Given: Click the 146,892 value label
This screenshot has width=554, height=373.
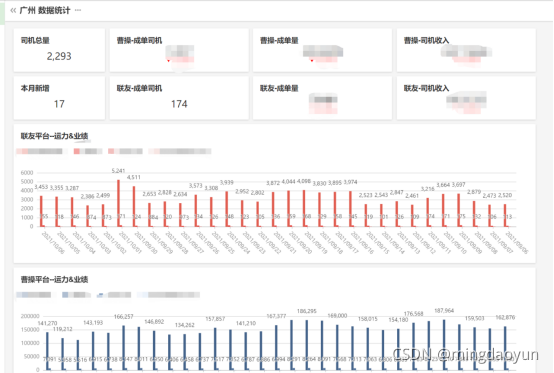Looking at the screenshot, I should click(154, 321).
